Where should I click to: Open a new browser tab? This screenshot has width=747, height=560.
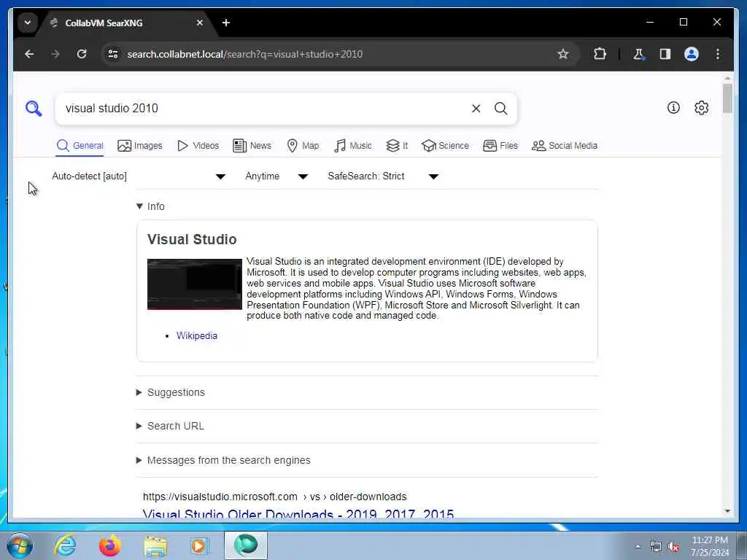(x=226, y=23)
